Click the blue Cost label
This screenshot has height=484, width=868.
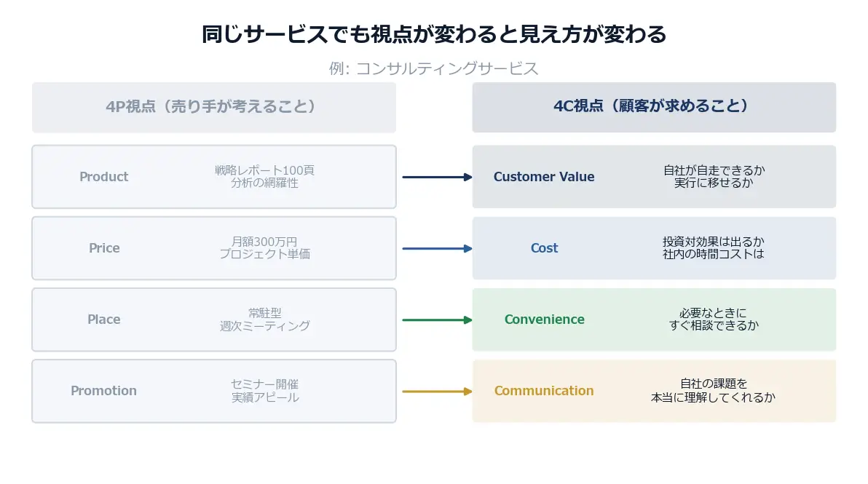coord(544,248)
